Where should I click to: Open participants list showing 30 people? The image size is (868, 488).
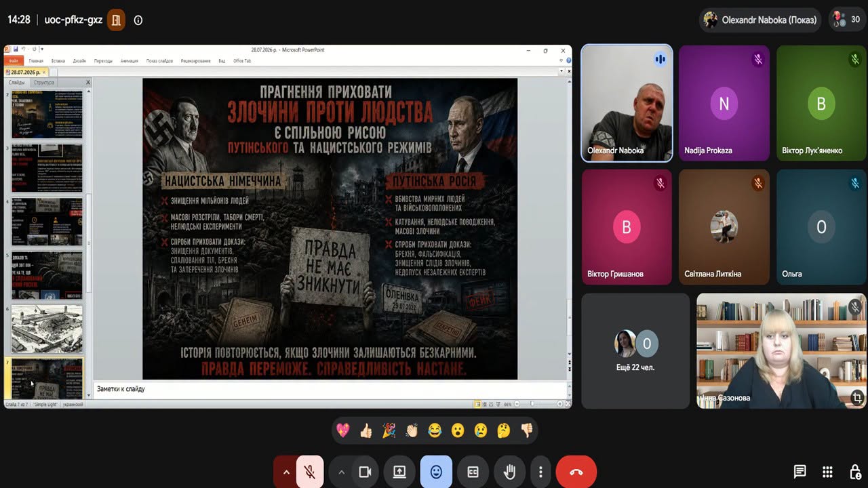click(848, 20)
